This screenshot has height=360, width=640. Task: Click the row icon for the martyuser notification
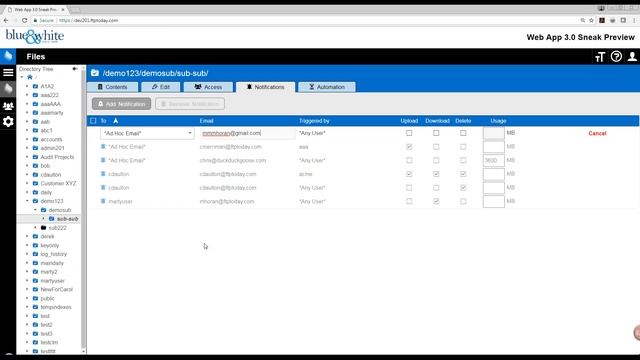103,201
